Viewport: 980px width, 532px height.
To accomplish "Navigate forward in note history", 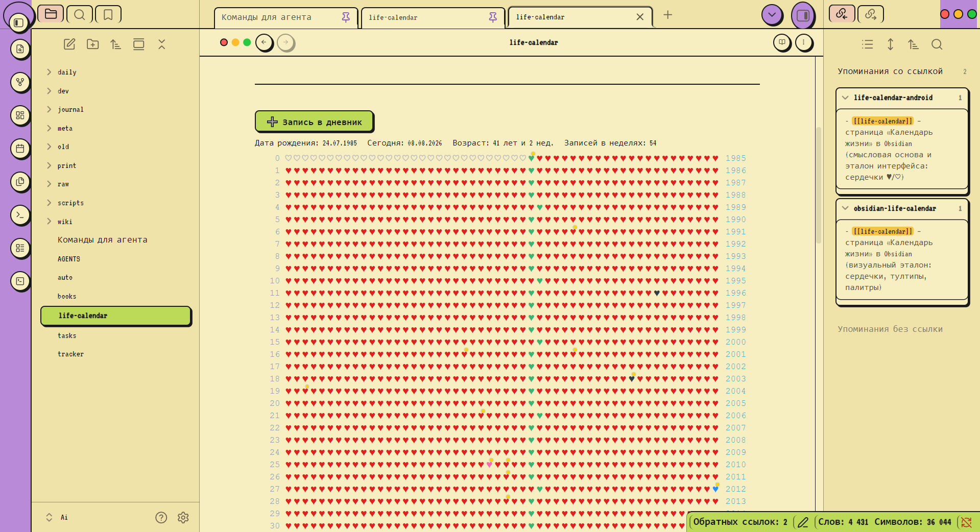I will pos(286,42).
